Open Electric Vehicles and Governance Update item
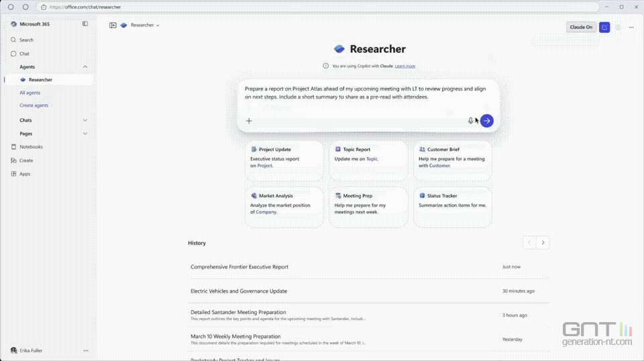Viewport: 644px width, 361px height. (368, 291)
